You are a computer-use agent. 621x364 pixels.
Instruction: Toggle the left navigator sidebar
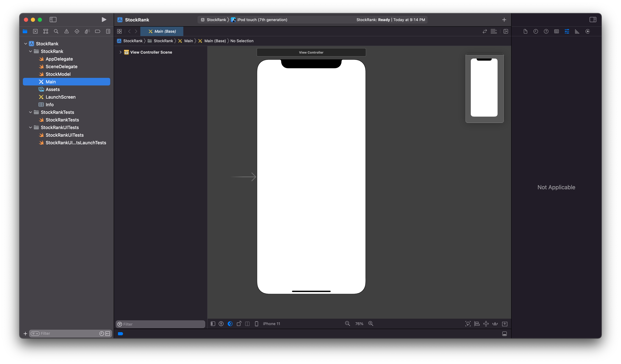[53, 20]
